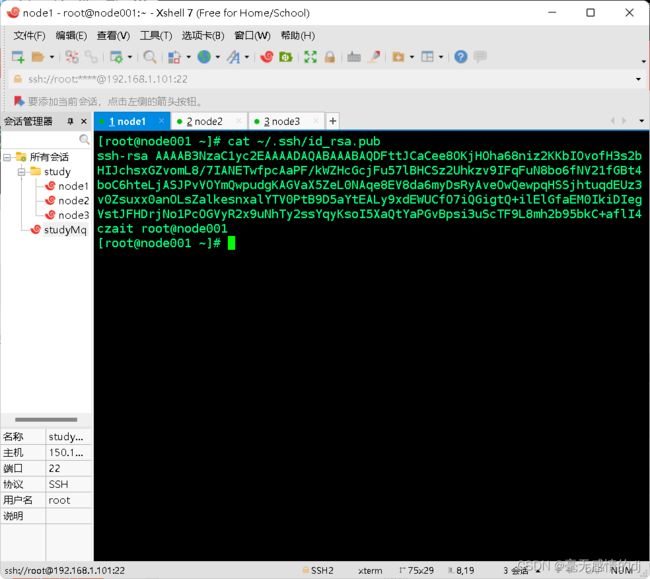This screenshot has height=579, width=650.
Task: Open the 选项卡(B) menu
Action: click(203, 36)
